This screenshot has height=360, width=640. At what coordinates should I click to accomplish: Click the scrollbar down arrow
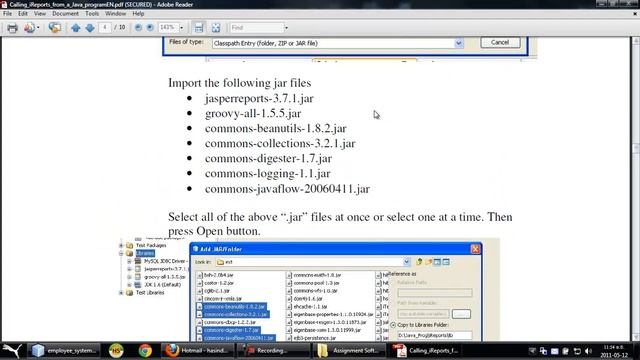[636, 337]
